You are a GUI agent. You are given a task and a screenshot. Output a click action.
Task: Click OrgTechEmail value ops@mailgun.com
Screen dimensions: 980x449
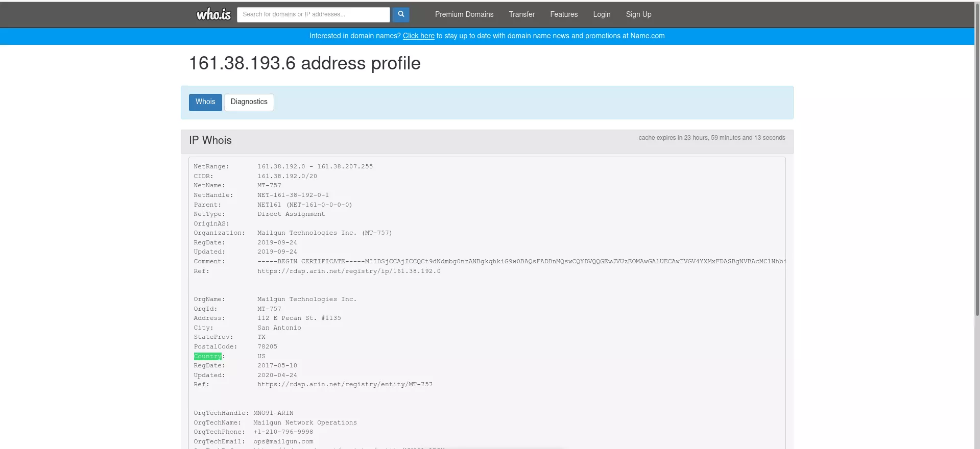[283, 442]
